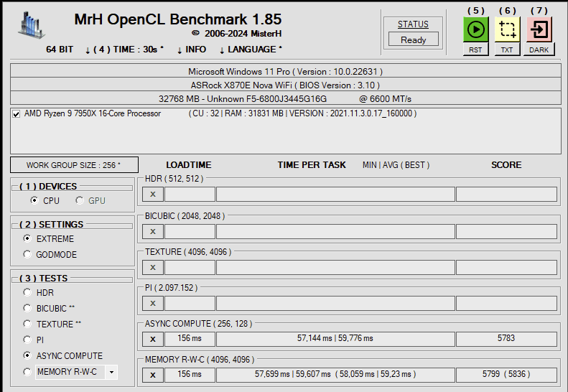Click the X button in ASYNC COMPUTE row
Viewport: 568px width, 392px height.
153,339
